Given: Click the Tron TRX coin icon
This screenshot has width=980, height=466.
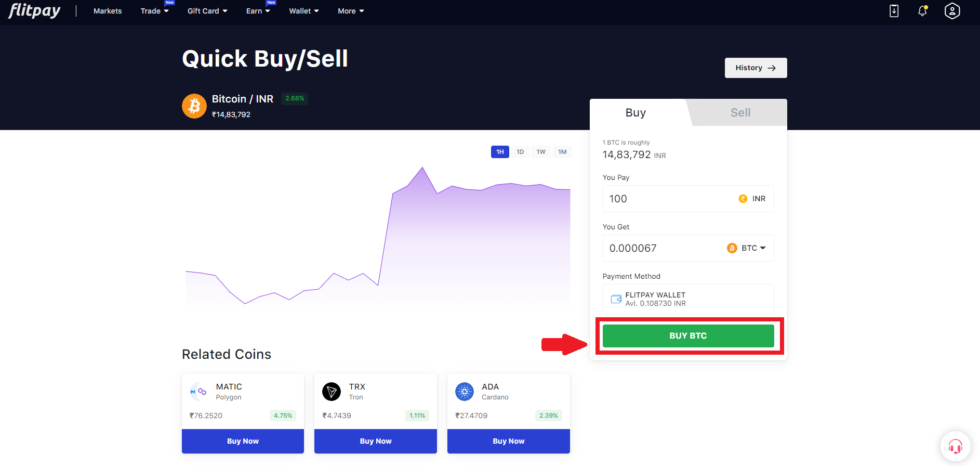Looking at the screenshot, I should (x=332, y=392).
